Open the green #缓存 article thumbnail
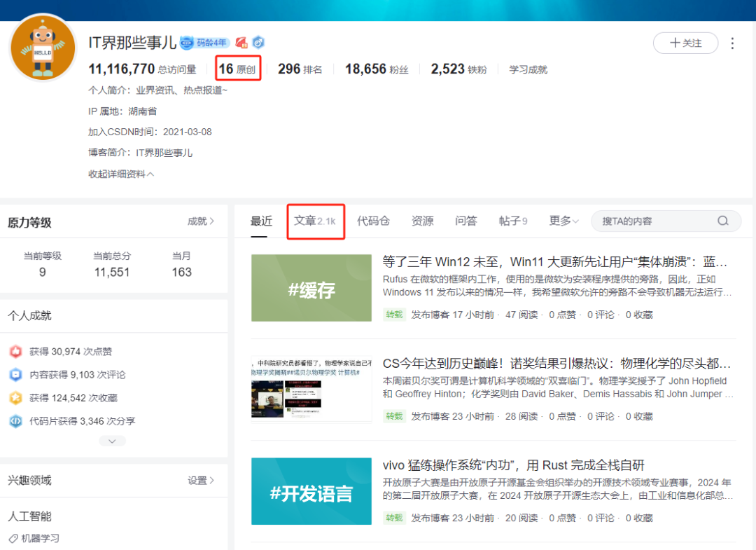The height and width of the screenshot is (550, 756). tap(311, 288)
